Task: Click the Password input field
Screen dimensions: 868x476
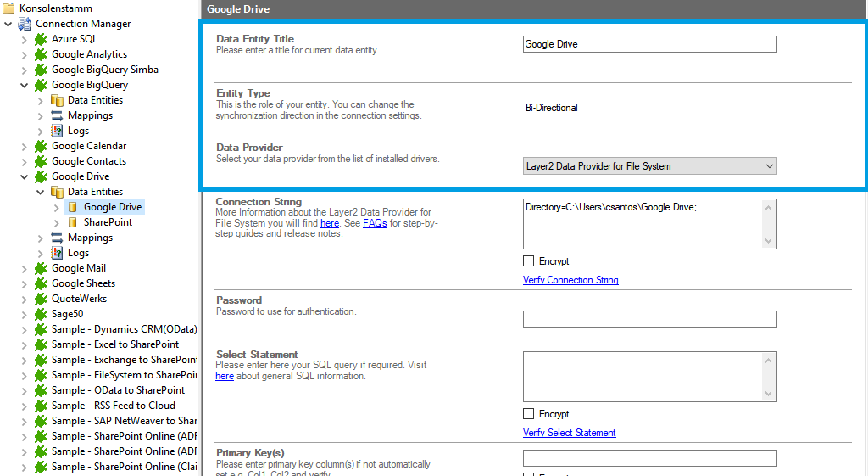Action: (650, 319)
